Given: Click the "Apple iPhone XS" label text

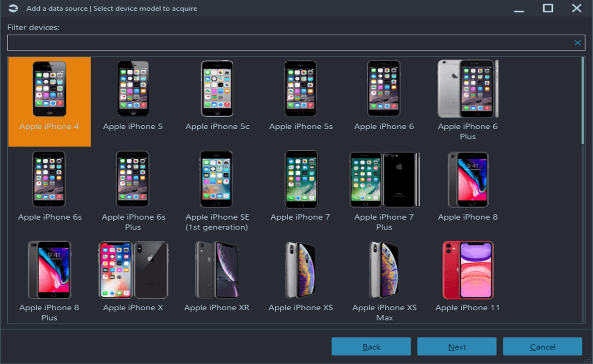Looking at the screenshot, I should click(x=301, y=307).
